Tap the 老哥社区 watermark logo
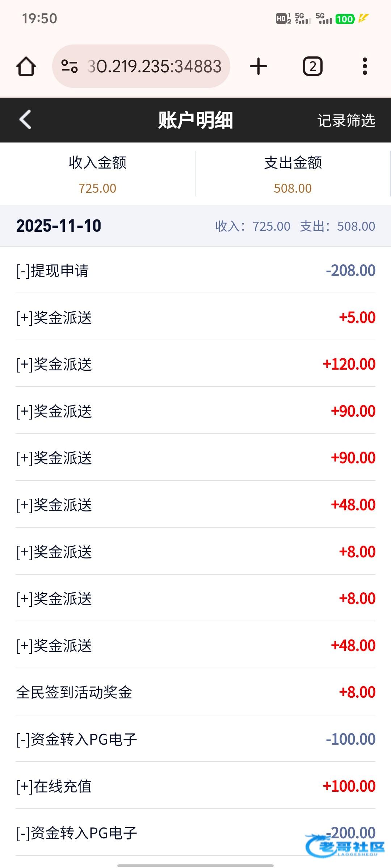Image resolution: width=391 pixels, height=868 pixels. click(345, 846)
